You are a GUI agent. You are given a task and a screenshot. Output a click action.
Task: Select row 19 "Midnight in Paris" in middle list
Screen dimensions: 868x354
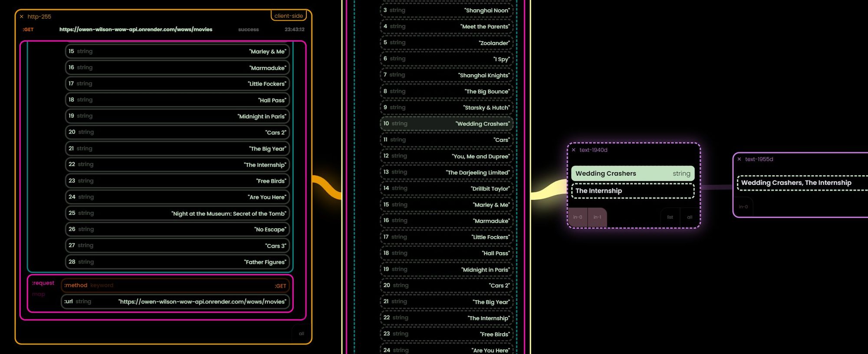tap(447, 269)
